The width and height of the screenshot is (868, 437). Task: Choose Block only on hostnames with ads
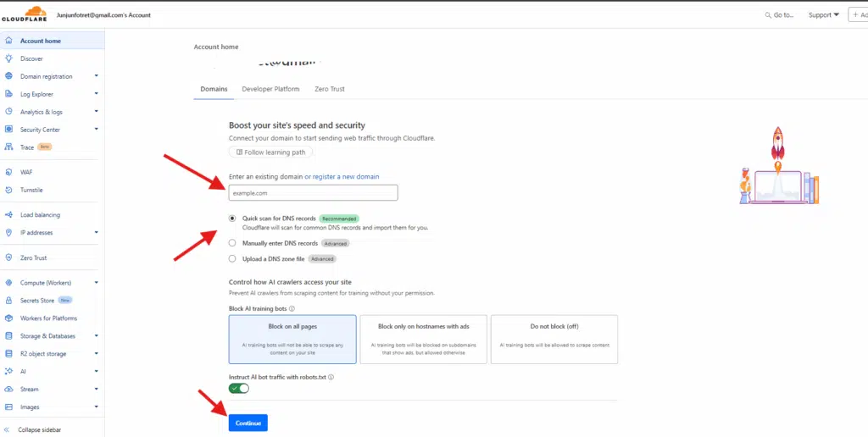(x=424, y=339)
